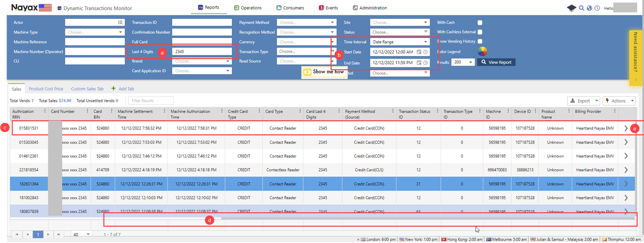The width and height of the screenshot is (644, 243).
Task: Expand the Payment Method dropdown
Action: coord(306,23)
